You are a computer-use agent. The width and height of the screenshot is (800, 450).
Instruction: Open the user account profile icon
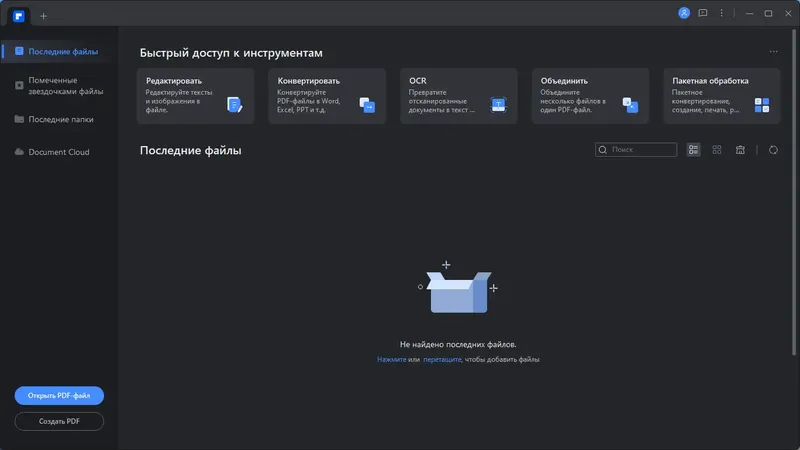click(x=684, y=13)
